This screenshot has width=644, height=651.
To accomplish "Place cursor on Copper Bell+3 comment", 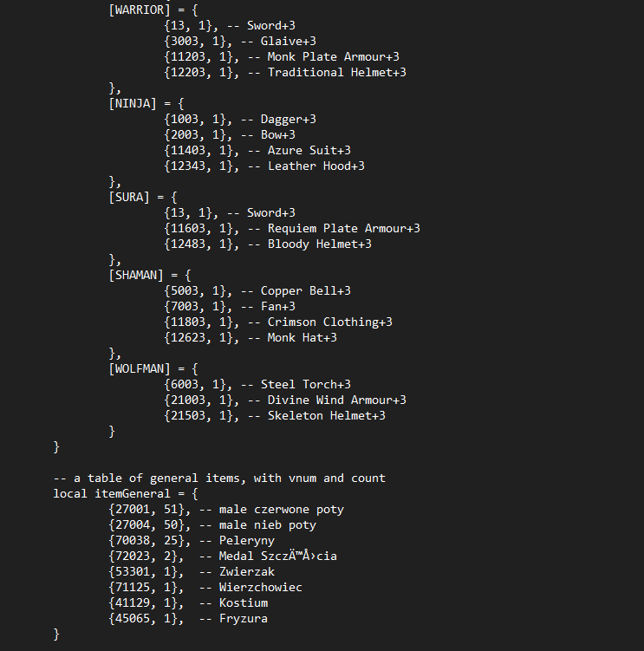I will (x=305, y=290).
